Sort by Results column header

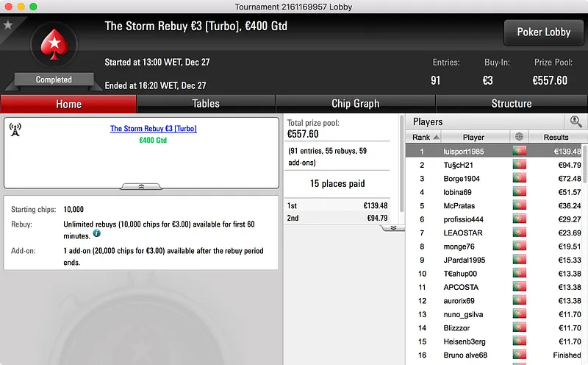tap(556, 137)
